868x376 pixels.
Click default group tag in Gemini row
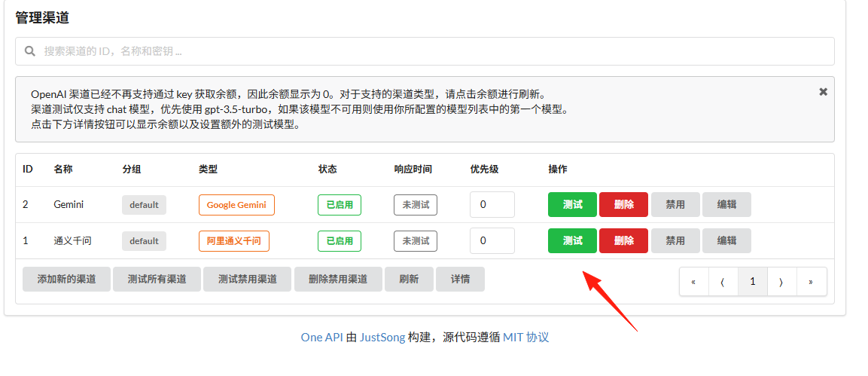[144, 205]
